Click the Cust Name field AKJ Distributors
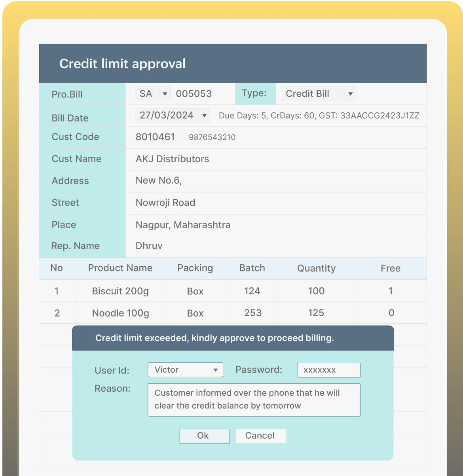This screenshot has height=476, width=463. [x=172, y=159]
